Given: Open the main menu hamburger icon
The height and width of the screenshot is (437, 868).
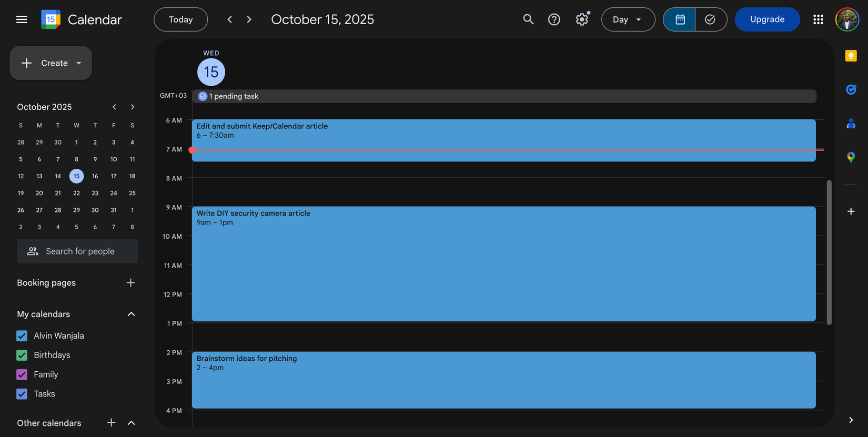Looking at the screenshot, I should pyautogui.click(x=22, y=19).
